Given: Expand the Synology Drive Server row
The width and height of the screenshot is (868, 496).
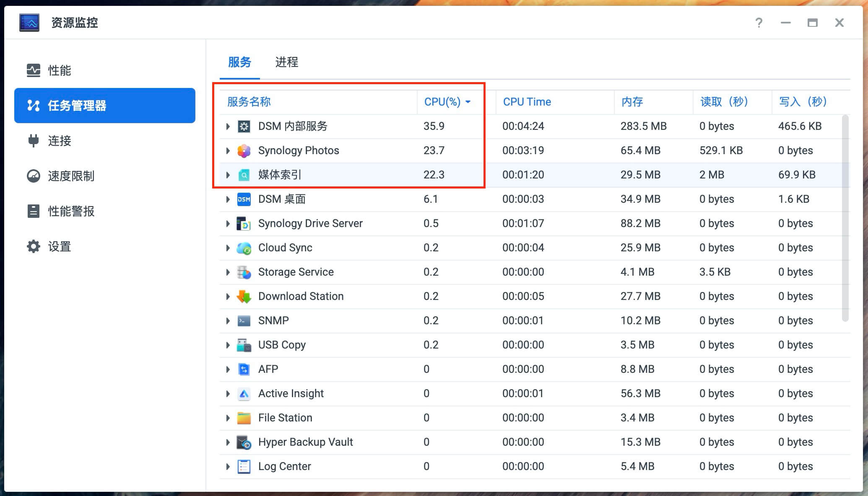Looking at the screenshot, I should pos(228,223).
